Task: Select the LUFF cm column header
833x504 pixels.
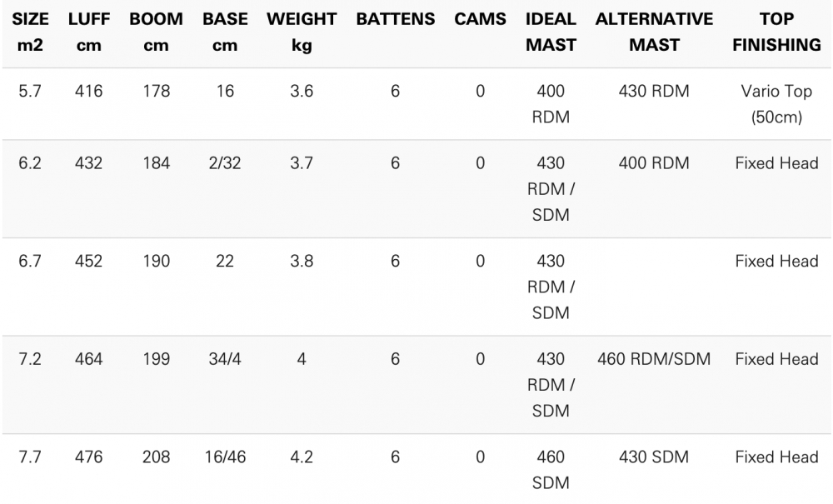Action: click(x=89, y=32)
